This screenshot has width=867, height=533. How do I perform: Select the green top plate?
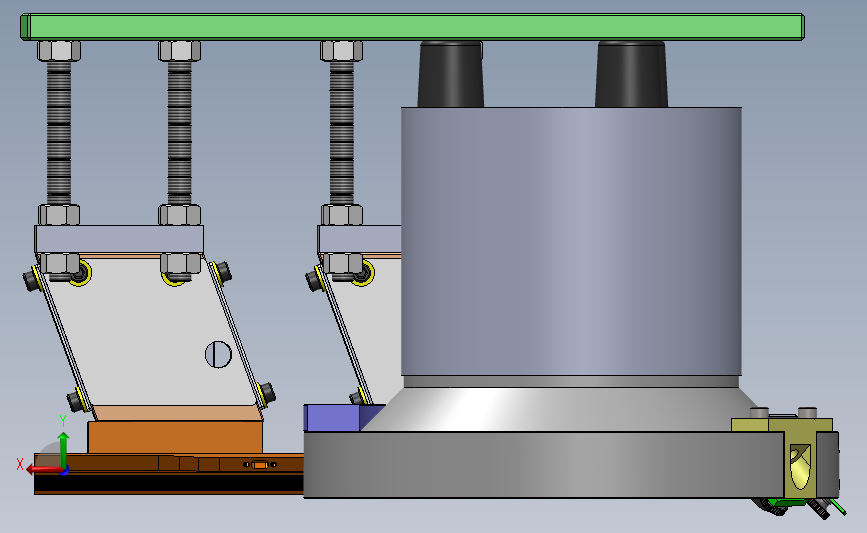click(x=412, y=27)
